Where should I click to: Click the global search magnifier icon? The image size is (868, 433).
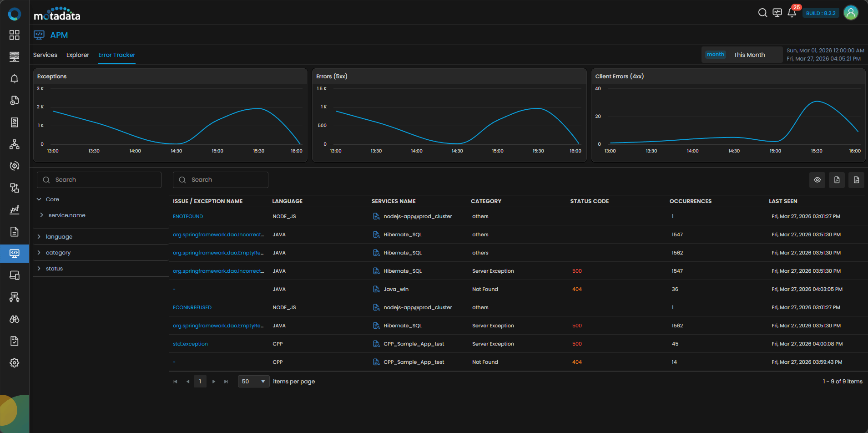tap(762, 13)
